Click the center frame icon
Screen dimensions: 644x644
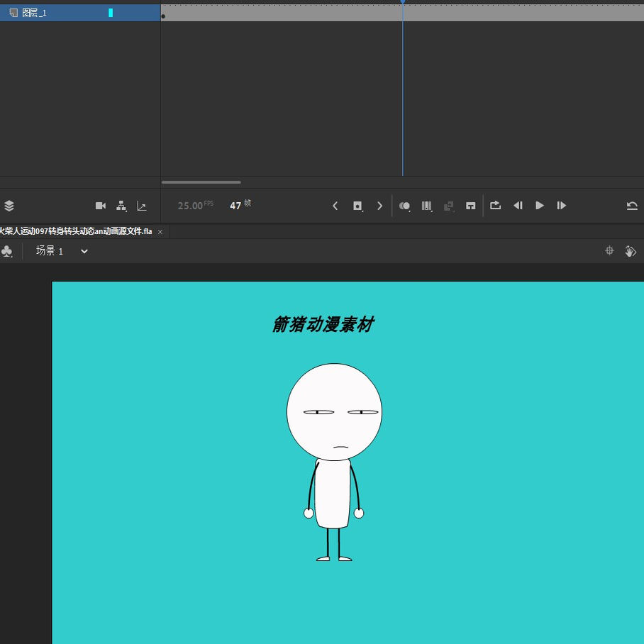(x=470, y=206)
